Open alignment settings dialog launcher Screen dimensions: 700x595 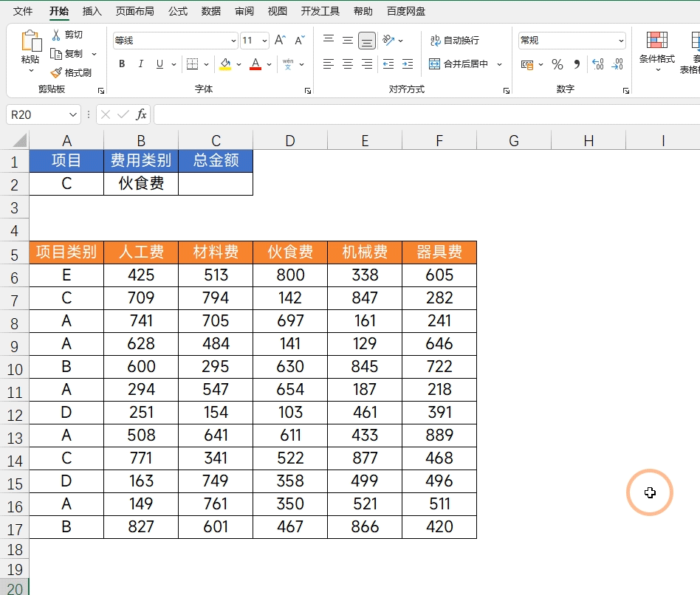507,91
